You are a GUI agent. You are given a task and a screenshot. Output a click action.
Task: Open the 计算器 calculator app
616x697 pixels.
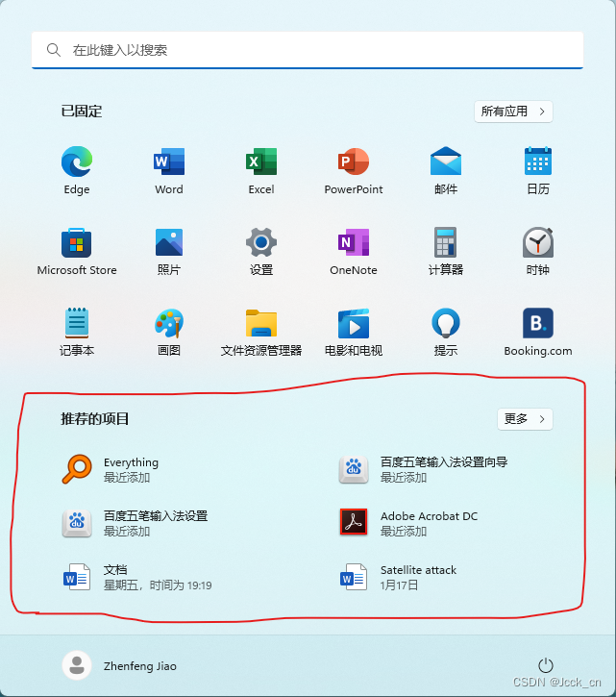click(x=446, y=251)
